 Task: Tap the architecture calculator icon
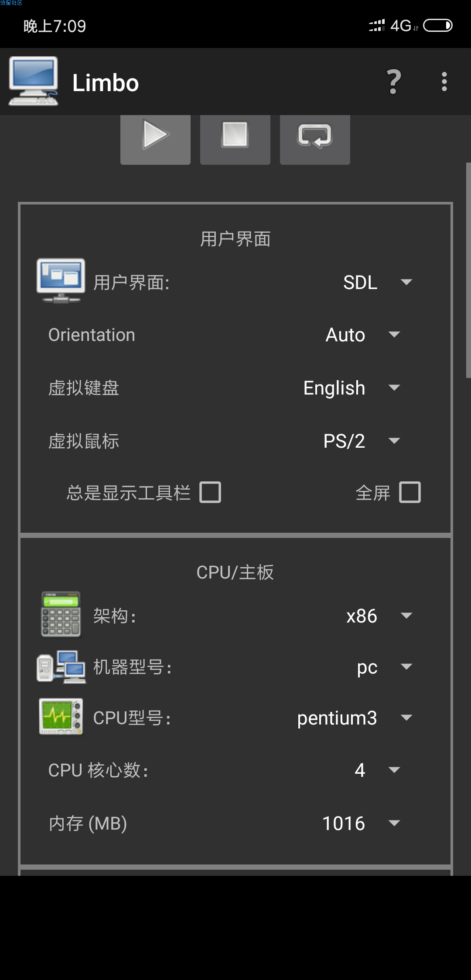tap(61, 614)
